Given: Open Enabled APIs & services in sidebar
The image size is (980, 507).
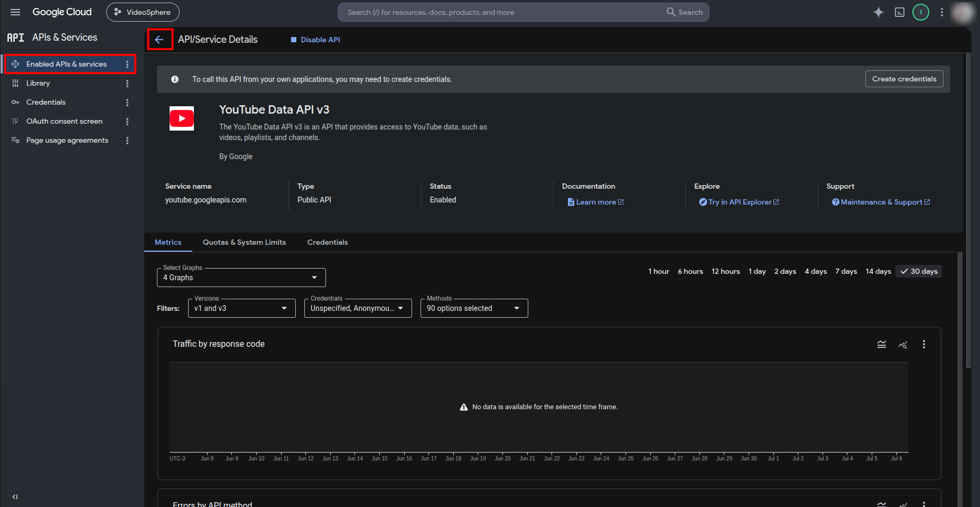Looking at the screenshot, I should pos(67,64).
